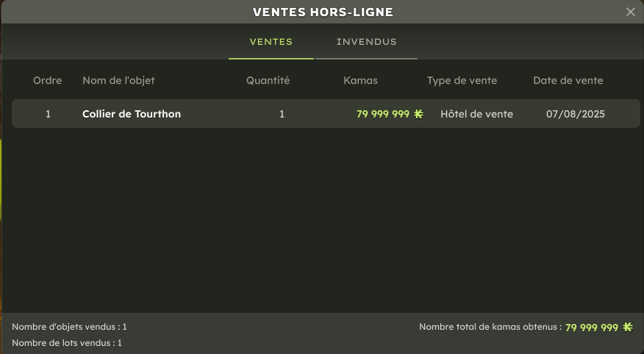This screenshot has width=644, height=354.
Task: Sort by Quantité column header
Action: [268, 80]
